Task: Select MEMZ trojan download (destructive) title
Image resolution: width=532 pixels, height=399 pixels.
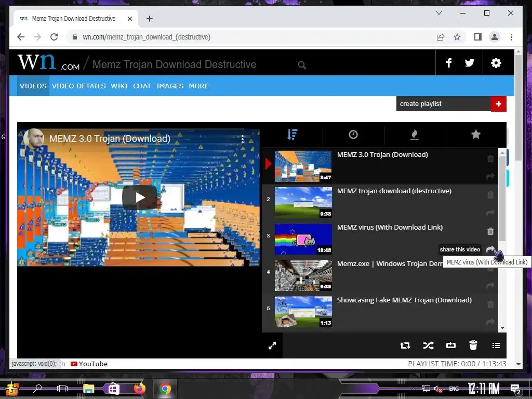Action: click(394, 191)
